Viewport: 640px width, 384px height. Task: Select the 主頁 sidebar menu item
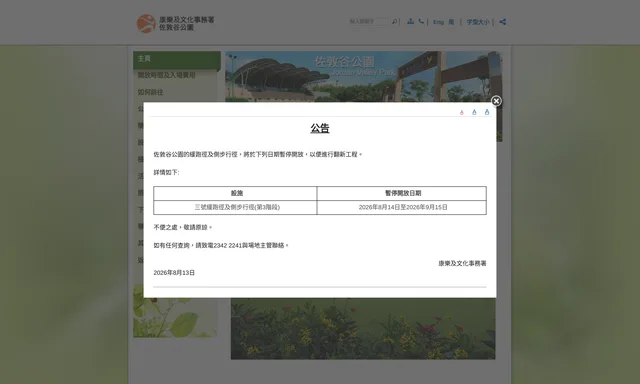coord(177,60)
